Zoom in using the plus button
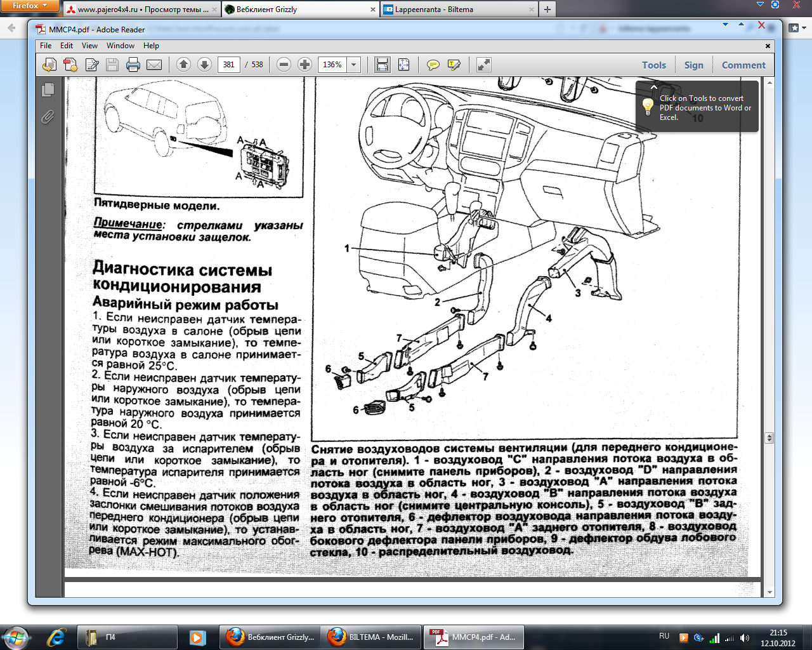The image size is (812, 650). pyautogui.click(x=304, y=65)
